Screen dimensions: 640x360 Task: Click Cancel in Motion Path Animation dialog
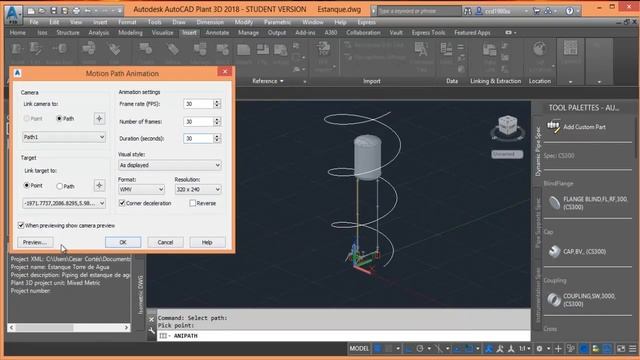coord(165,242)
